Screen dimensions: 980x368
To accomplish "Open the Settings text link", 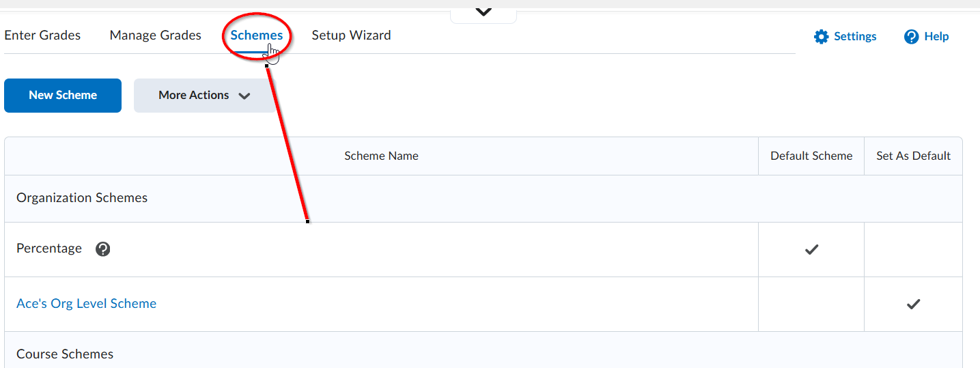I will tap(855, 37).
